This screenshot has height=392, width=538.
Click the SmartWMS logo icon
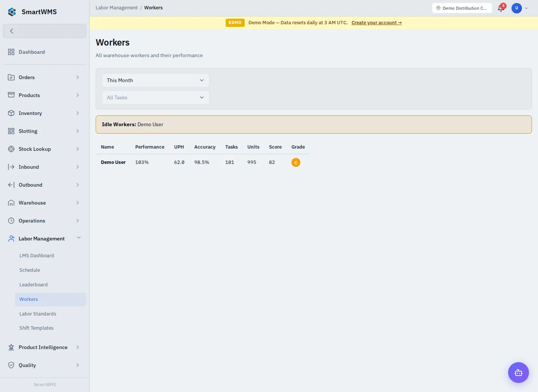12,12
